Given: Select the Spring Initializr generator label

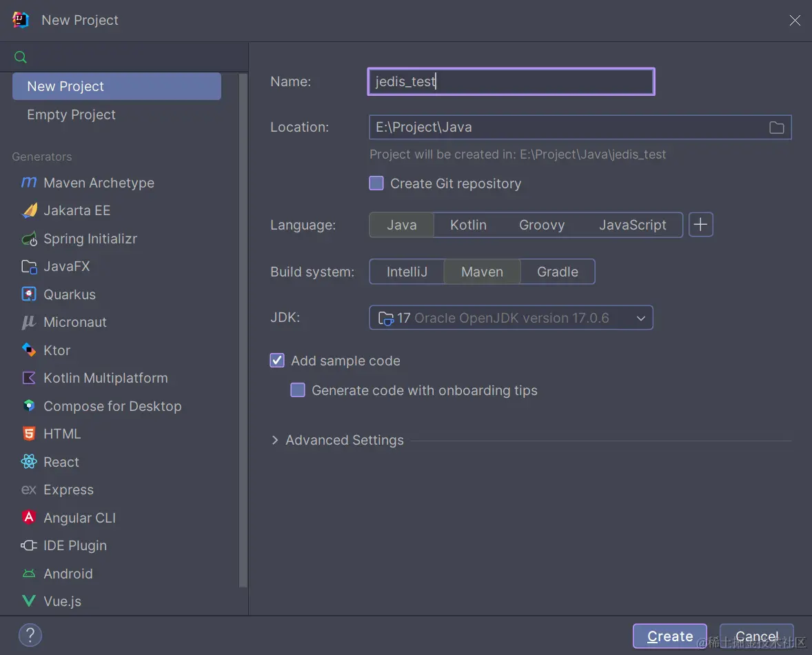Looking at the screenshot, I should (90, 239).
